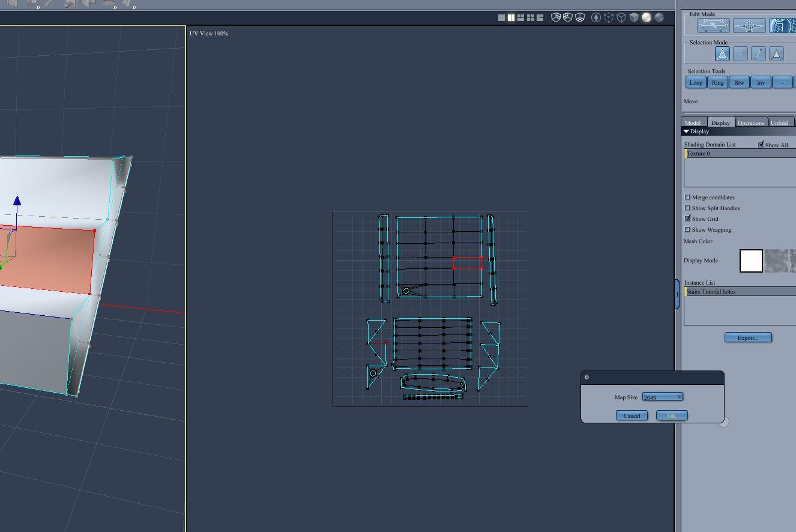Image resolution: width=796 pixels, height=532 pixels.
Task: Click the humanoid figure edit mode icon
Action: coord(749,26)
